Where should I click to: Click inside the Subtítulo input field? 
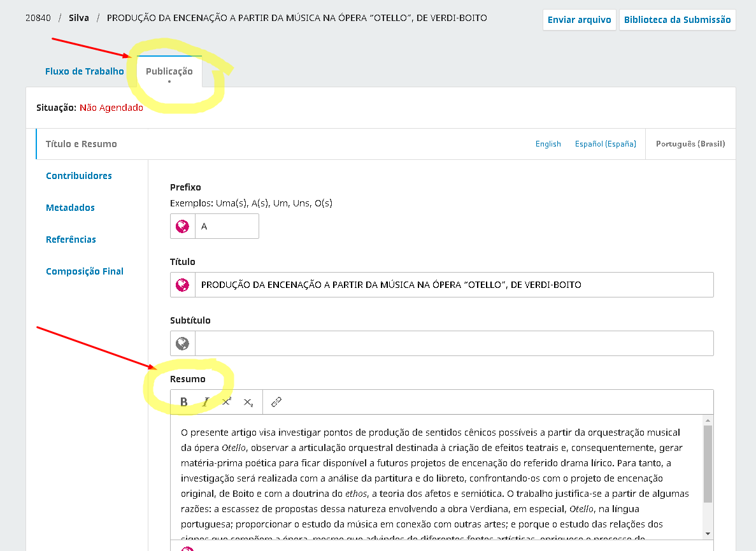[x=453, y=343]
